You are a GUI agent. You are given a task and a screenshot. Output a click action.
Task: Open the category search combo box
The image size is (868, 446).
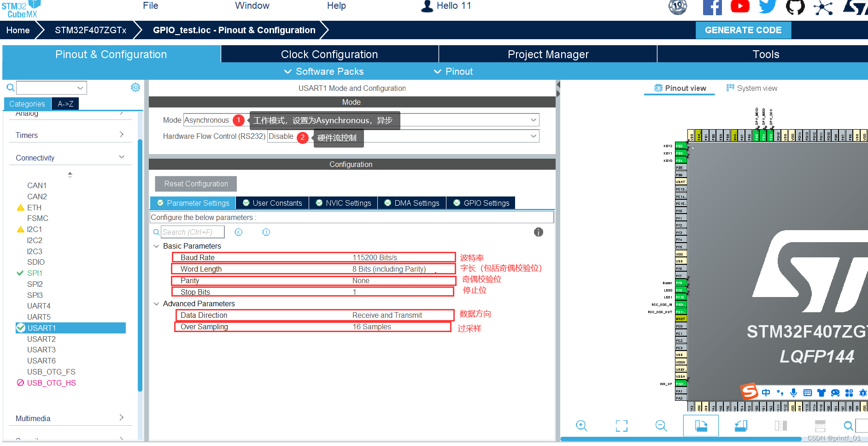point(51,88)
